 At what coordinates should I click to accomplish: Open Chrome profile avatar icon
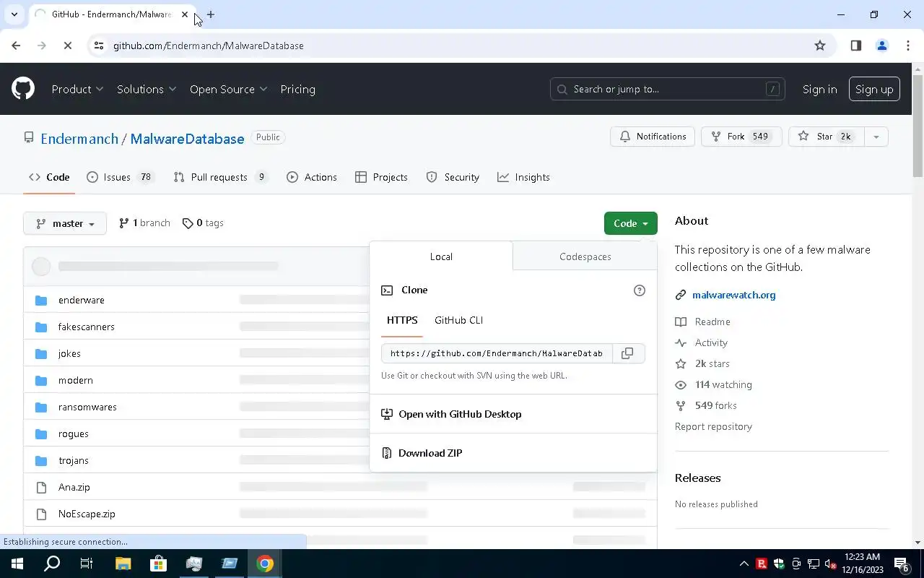[881, 46]
